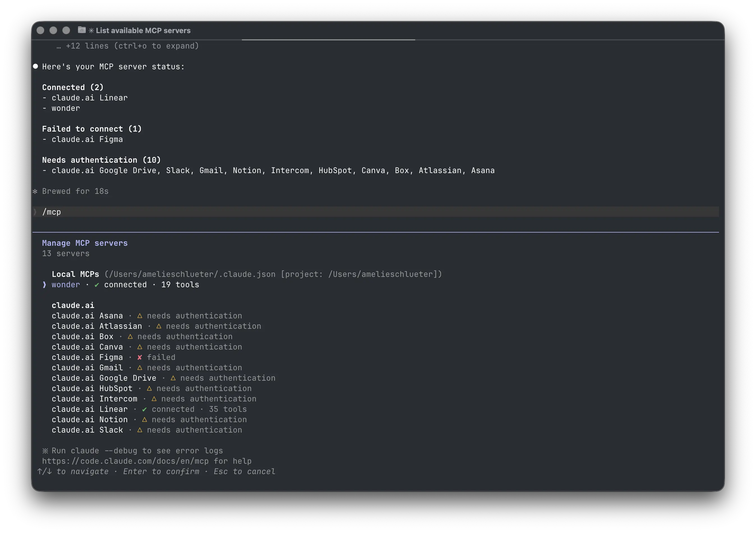Select the claude.ai HubSpot server row
Image resolution: width=756 pixels, height=533 pixels.
[x=152, y=388]
